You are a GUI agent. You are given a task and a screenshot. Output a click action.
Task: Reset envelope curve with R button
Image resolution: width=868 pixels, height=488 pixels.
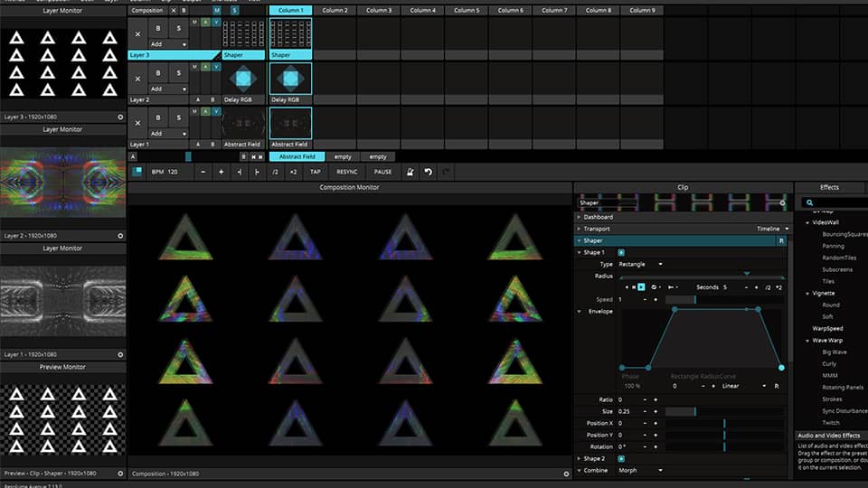[x=777, y=386]
